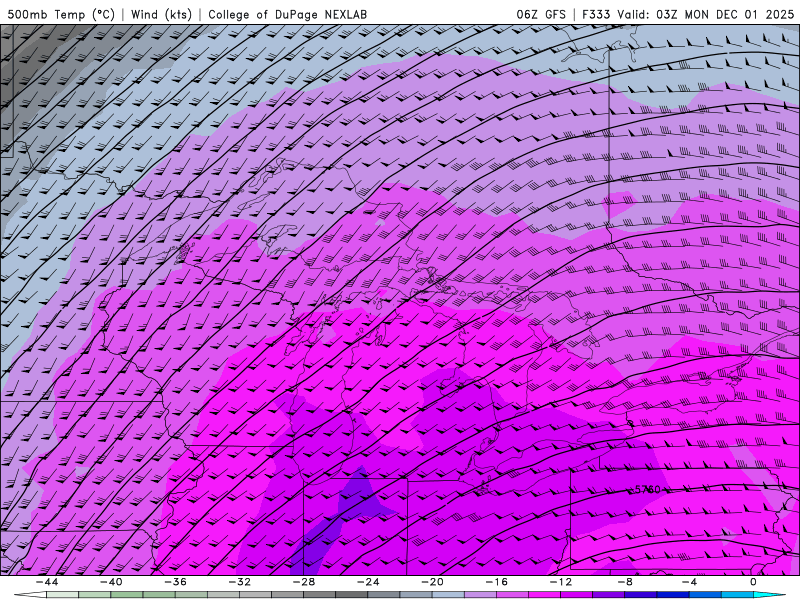
Task: Click the 0 colorbar tick label
Action: [x=753, y=582]
